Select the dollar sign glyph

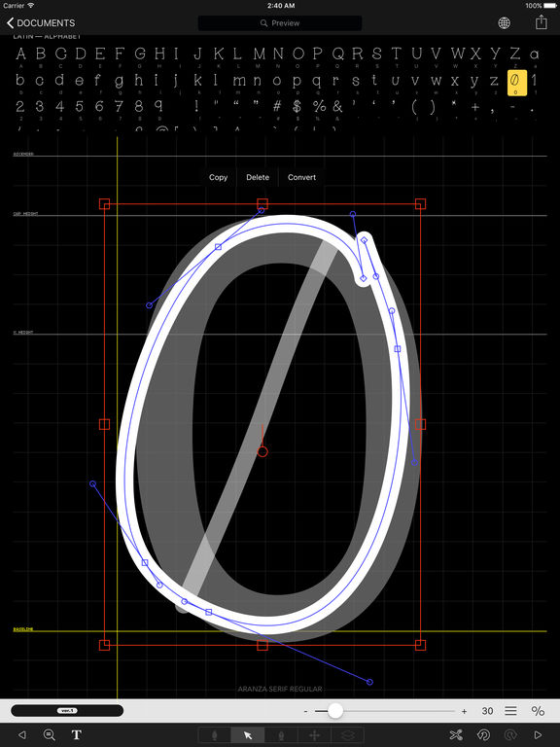coord(297,106)
